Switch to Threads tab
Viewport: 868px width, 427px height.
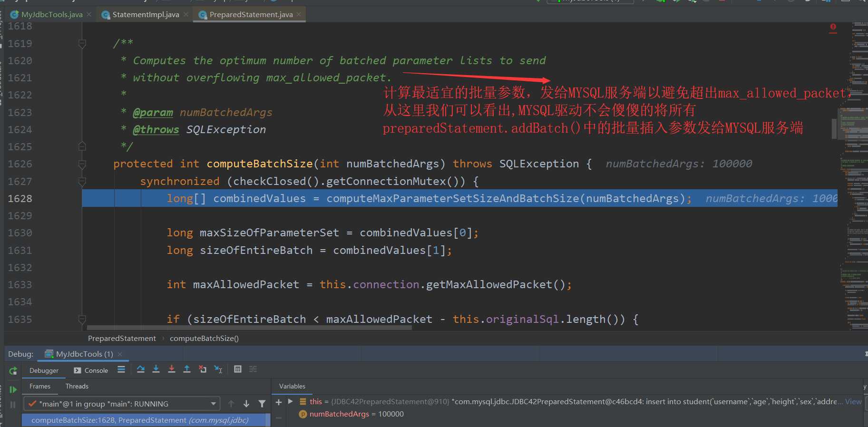(x=77, y=386)
